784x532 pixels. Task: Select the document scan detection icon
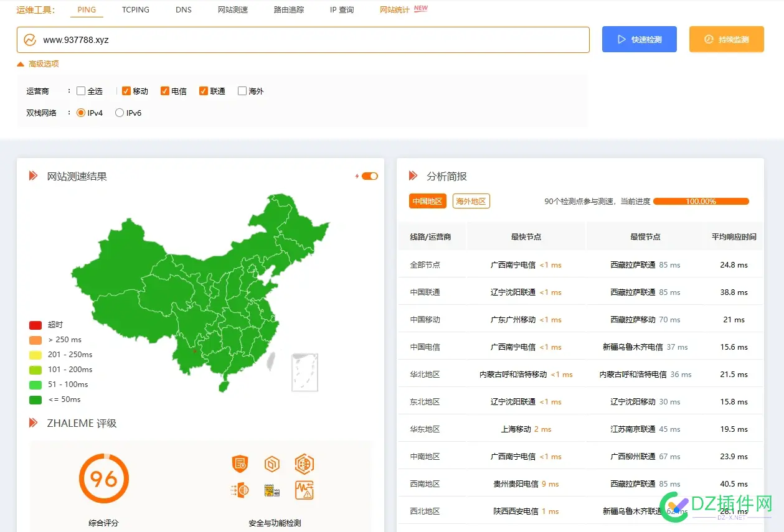272,490
